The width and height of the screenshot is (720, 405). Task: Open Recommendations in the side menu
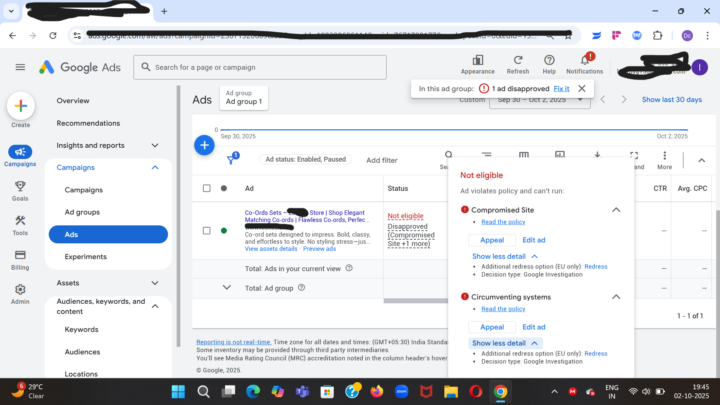pyautogui.click(x=88, y=123)
